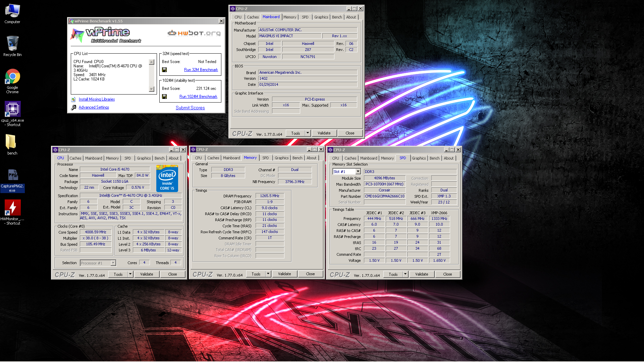Image resolution: width=644 pixels, height=362 pixels.
Task: Click the Advanced Settings wrench icon
Action: [x=73, y=107]
